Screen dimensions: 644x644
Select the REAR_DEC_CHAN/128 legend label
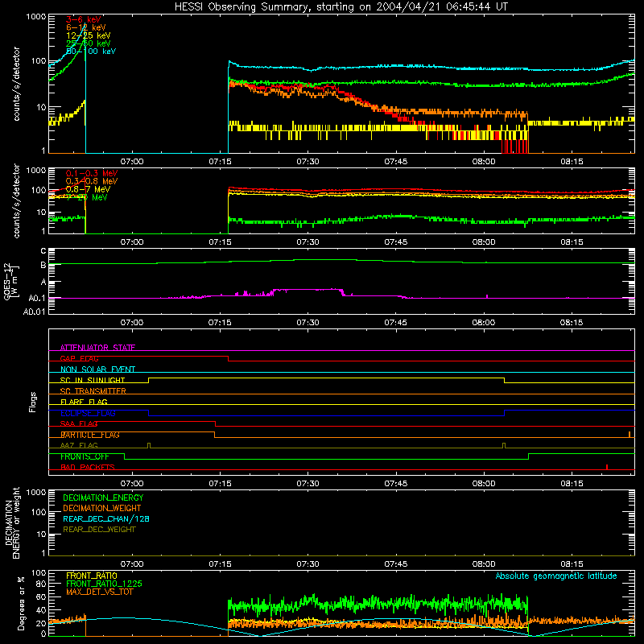[x=106, y=518]
